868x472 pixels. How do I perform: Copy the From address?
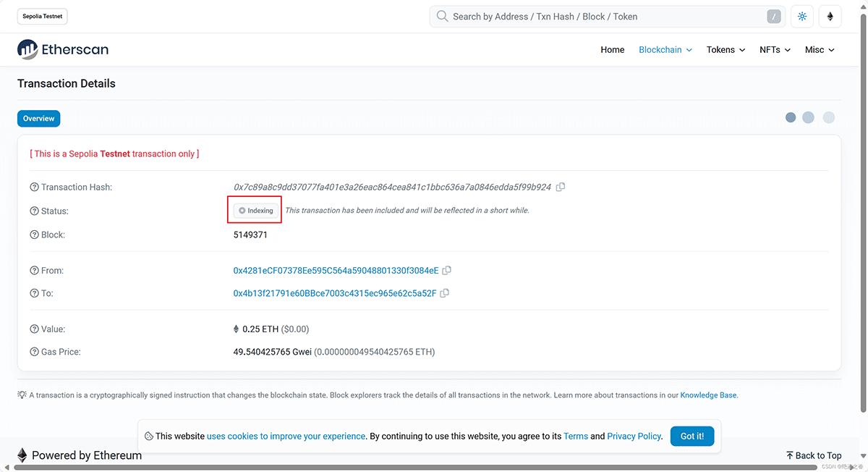click(x=447, y=271)
